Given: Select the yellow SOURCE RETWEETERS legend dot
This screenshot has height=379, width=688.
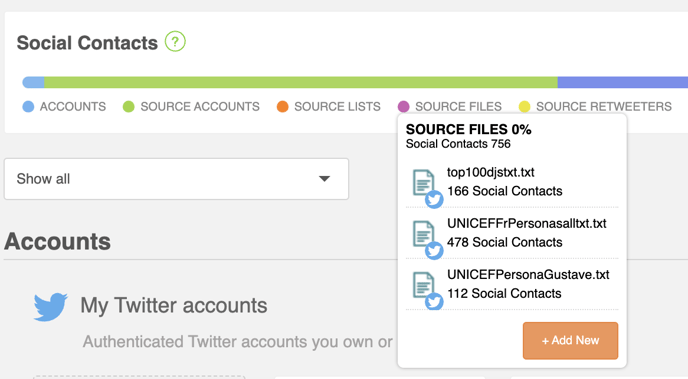Looking at the screenshot, I should pos(524,107).
